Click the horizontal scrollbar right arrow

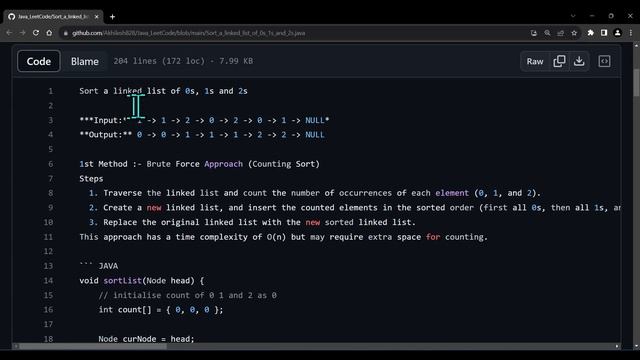click(617, 347)
